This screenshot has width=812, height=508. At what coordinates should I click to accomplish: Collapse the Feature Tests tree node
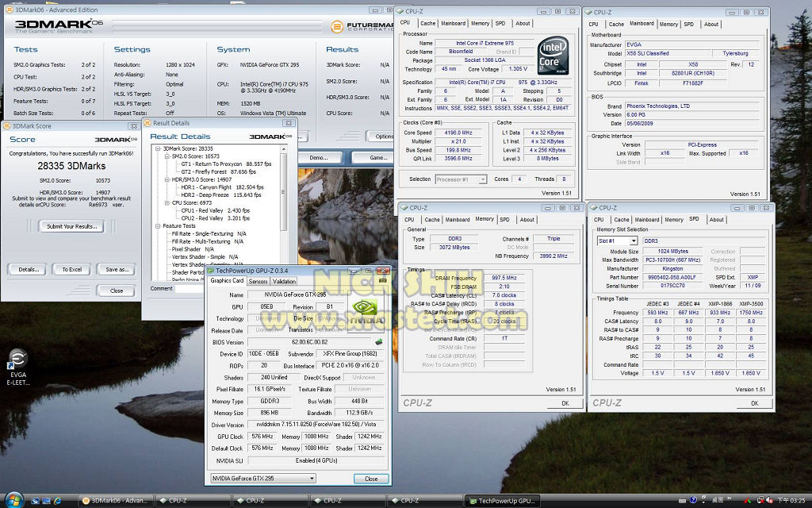pyautogui.click(x=157, y=226)
